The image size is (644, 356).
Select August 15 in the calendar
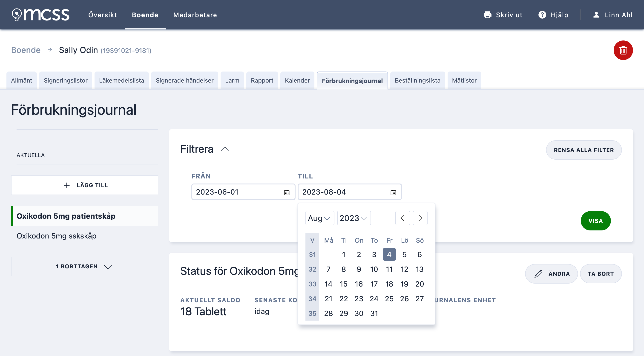point(343,284)
